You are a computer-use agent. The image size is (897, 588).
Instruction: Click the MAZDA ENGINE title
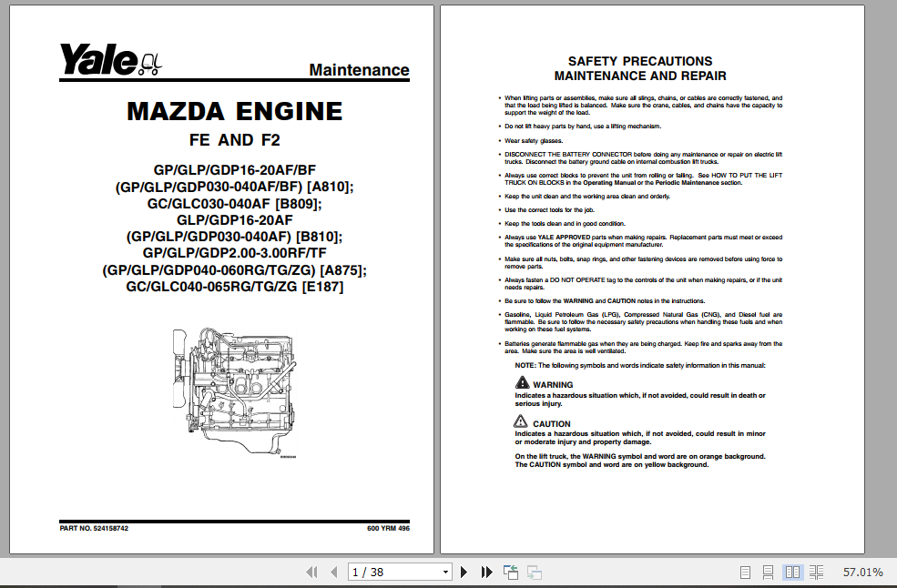click(x=235, y=112)
